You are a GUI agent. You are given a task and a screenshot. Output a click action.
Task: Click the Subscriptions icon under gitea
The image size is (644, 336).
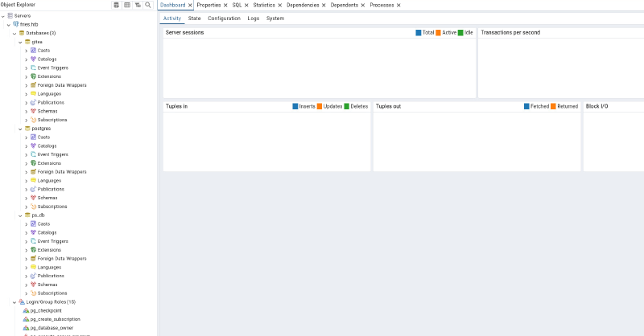pos(33,120)
